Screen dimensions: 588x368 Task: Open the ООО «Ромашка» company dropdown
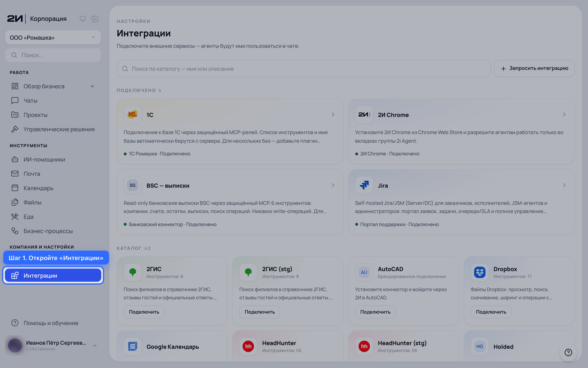point(53,37)
